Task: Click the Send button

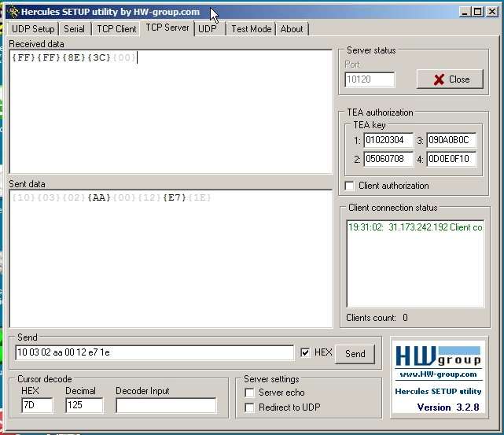Action: (x=355, y=354)
